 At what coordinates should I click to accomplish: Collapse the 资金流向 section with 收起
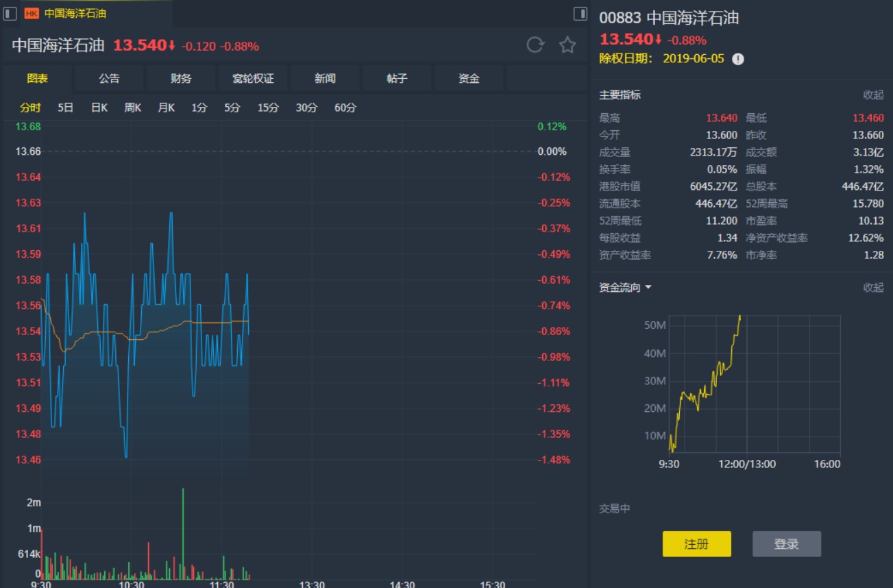873,288
